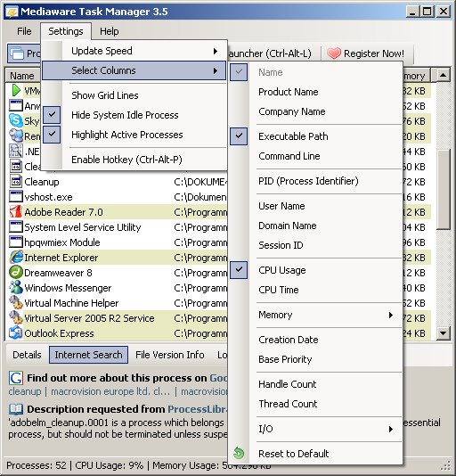
Task: Click the Outlook Express process icon
Action: coord(16,333)
